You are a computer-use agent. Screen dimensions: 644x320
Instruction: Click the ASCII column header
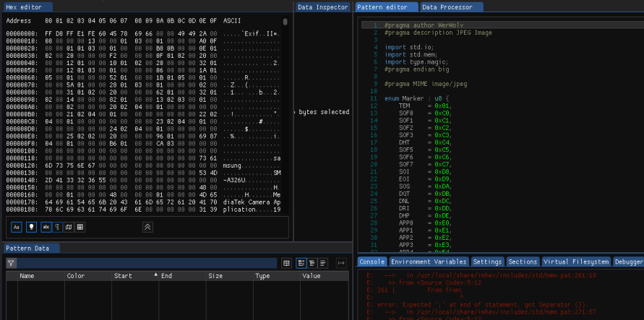coord(231,20)
